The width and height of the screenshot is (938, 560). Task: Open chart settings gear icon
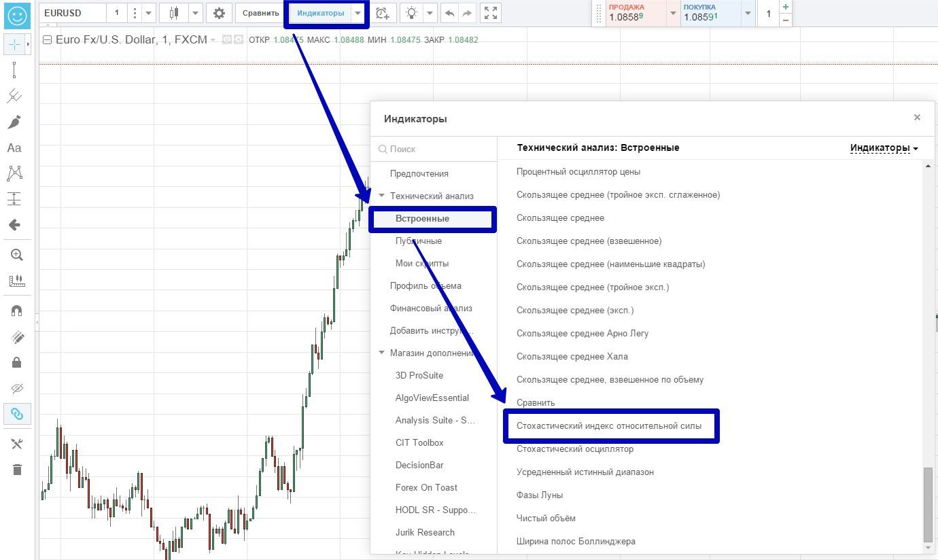tap(219, 13)
